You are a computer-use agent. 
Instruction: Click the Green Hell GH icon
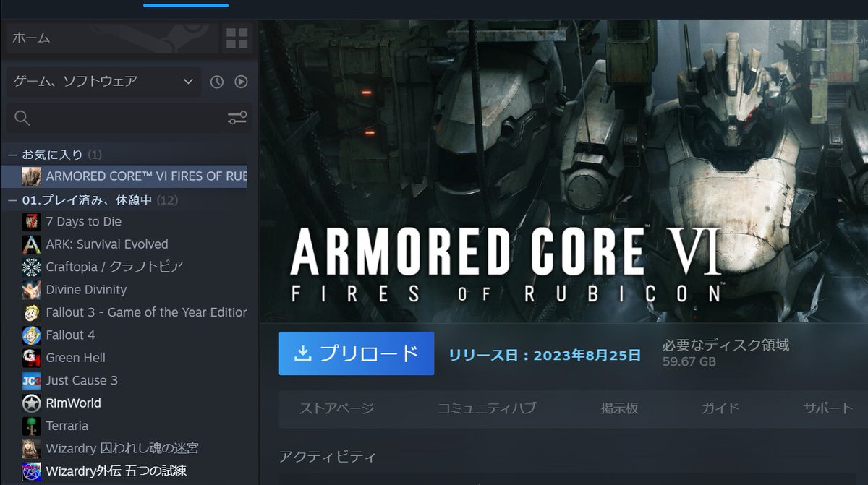[32, 358]
